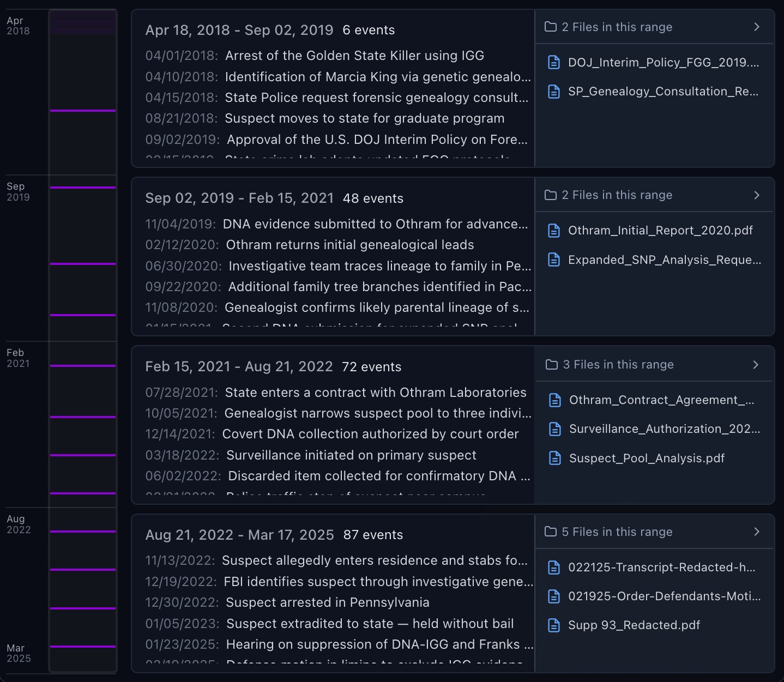Click the topmost purple bar in the minimap timeline

tap(82, 111)
